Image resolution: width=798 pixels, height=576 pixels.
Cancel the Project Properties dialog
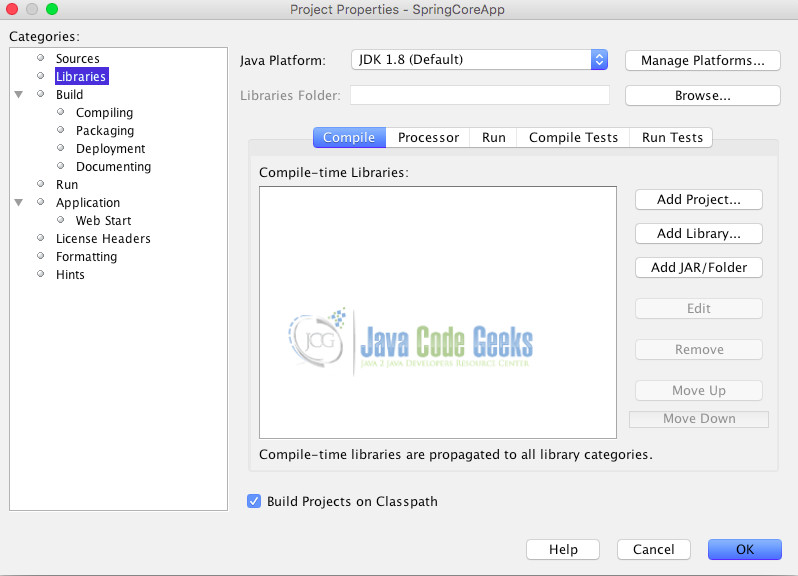[653, 550]
